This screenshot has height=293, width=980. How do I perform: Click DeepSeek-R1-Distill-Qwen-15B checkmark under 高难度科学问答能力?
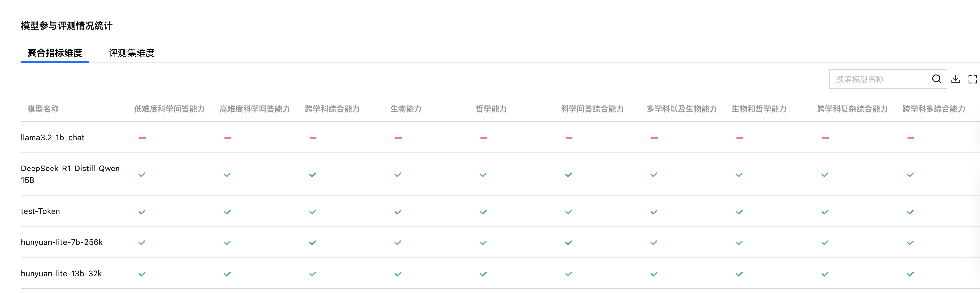point(227,175)
